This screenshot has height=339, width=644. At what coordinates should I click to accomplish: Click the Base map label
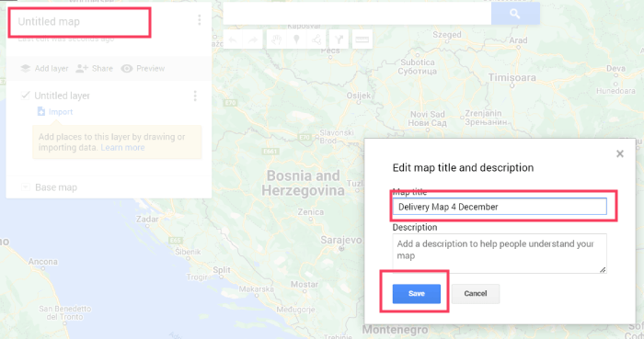pos(56,187)
